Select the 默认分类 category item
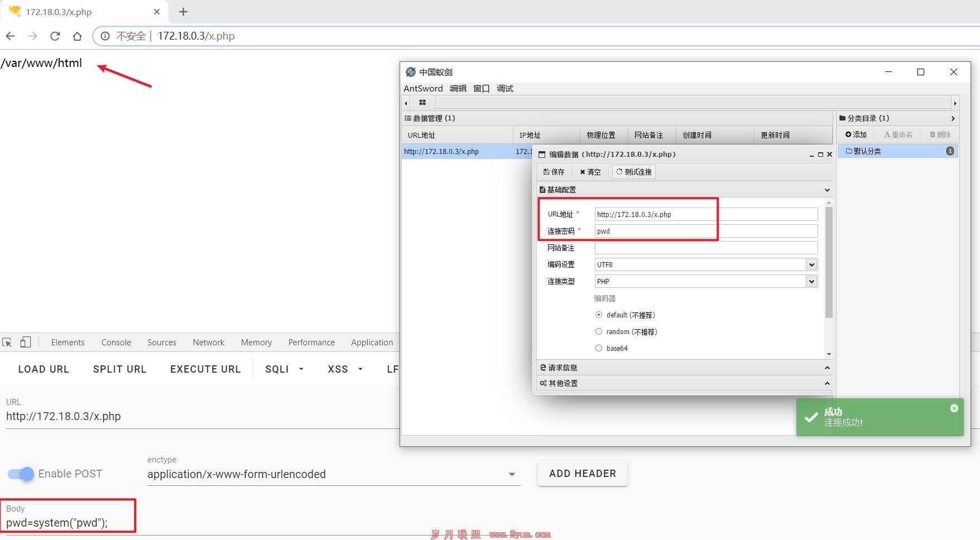The height and width of the screenshot is (540, 980). [x=897, y=151]
